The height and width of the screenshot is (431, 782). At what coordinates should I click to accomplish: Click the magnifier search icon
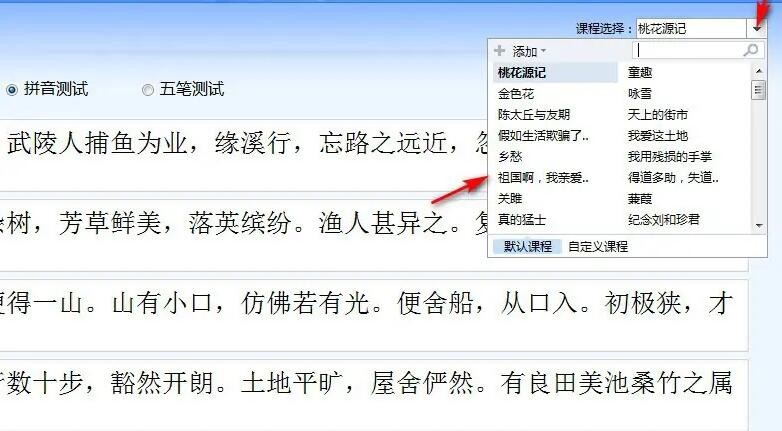(x=751, y=50)
